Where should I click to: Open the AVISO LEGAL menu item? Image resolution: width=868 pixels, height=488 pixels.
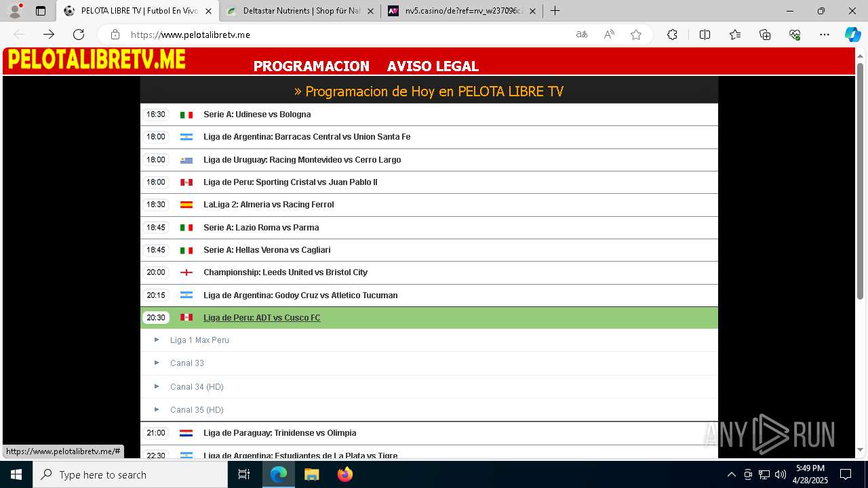coord(433,66)
